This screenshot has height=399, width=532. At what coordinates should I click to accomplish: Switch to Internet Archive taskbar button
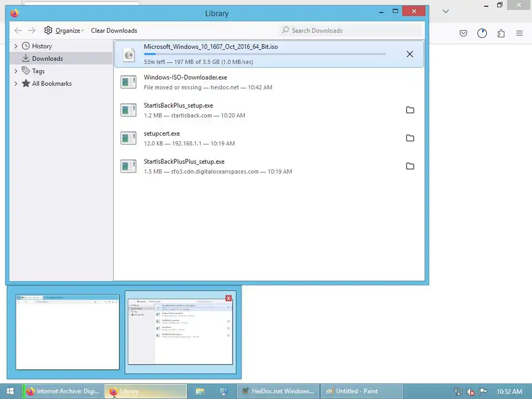coord(63,391)
